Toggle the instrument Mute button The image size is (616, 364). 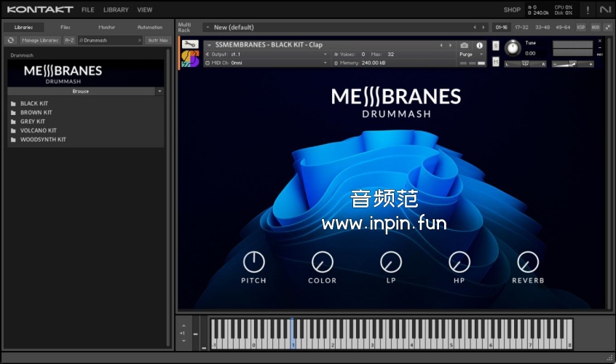(x=496, y=63)
